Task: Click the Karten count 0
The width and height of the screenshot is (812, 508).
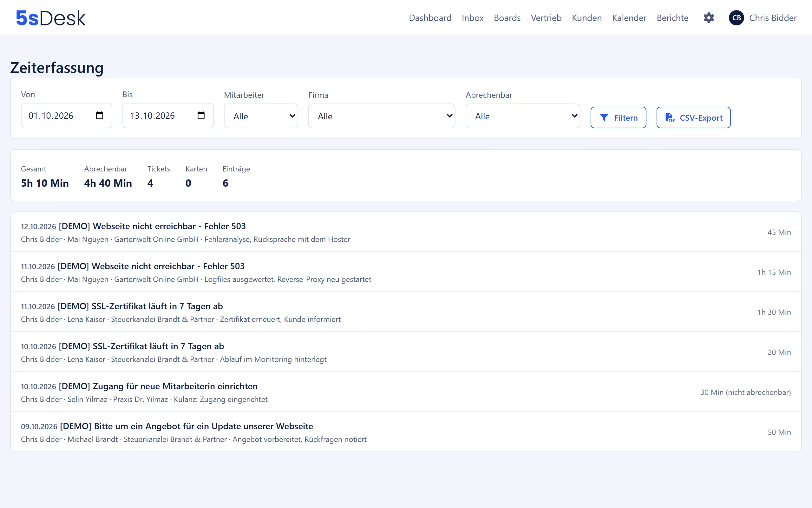Action: tap(188, 183)
